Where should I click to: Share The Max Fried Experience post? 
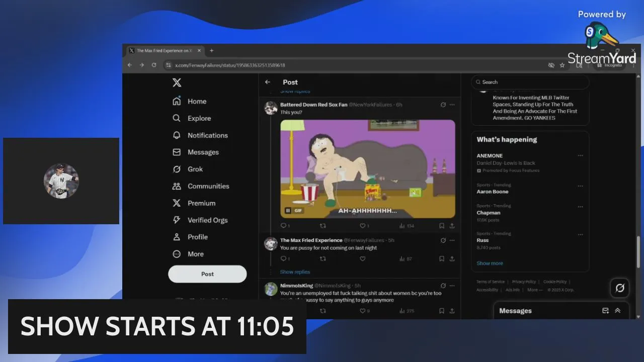pyautogui.click(x=452, y=258)
